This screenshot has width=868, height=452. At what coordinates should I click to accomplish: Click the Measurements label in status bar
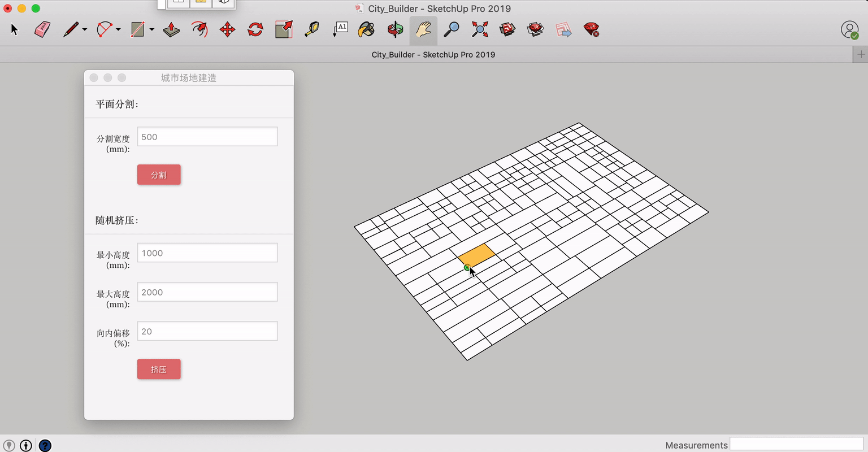pos(696,445)
